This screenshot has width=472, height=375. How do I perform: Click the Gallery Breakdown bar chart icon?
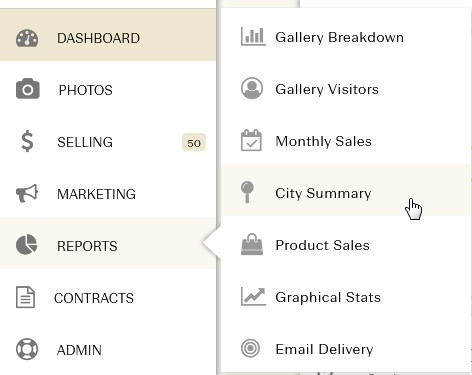253,37
